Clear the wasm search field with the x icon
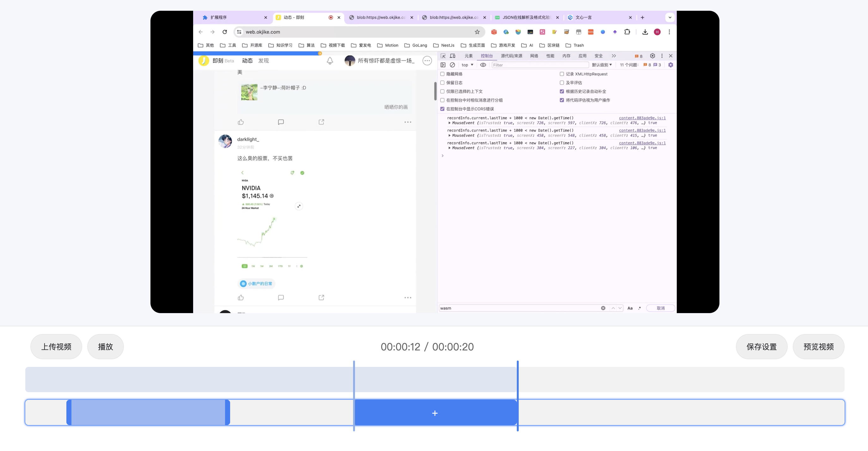This screenshot has width=868, height=451. [x=603, y=308]
